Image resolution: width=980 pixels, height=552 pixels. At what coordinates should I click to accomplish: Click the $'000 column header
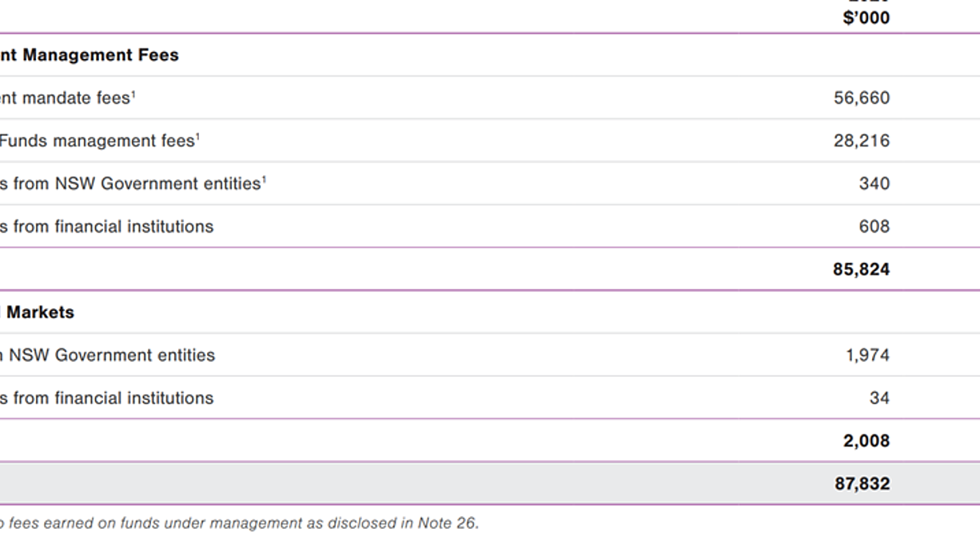click(866, 18)
